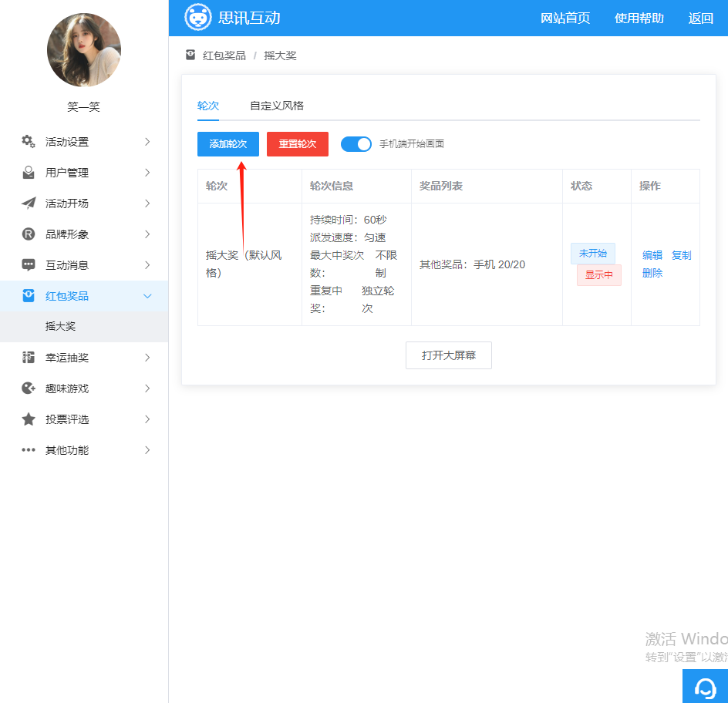Click 返回 in top navigation
This screenshot has height=703, width=728.
(x=700, y=18)
